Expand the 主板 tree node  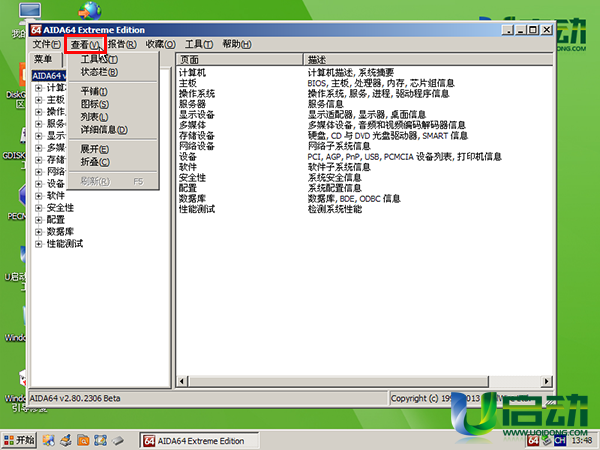click(x=38, y=100)
